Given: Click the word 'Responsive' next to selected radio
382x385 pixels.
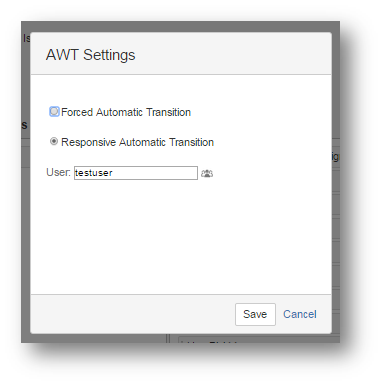Looking at the screenshot, I should (88, 142).
